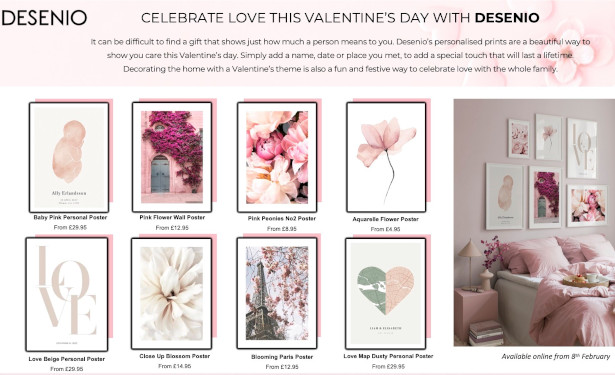This screenshot has width=615, height=375.
Task: Click the Blooming Paris Poster title
Action: [282, 357]
